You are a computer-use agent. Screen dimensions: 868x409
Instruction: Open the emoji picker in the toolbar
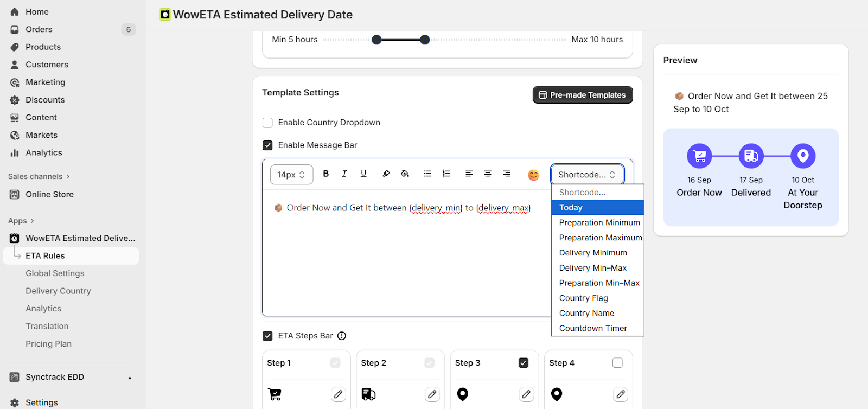click(533, 175)
